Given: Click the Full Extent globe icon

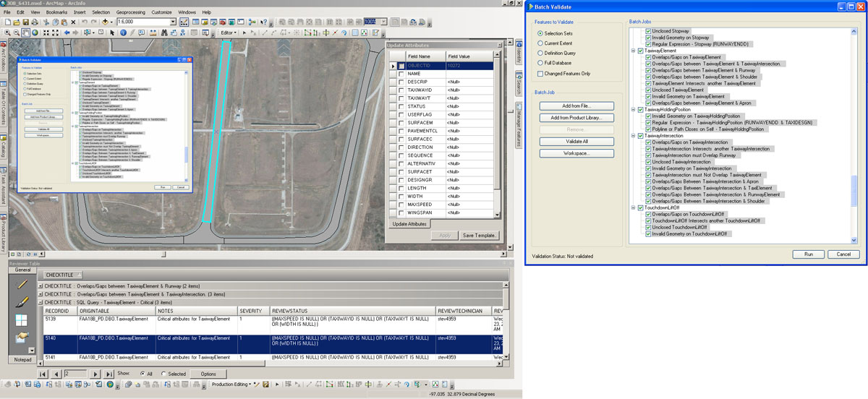Looking at the screenshot, I should click(x=36, y=33).
